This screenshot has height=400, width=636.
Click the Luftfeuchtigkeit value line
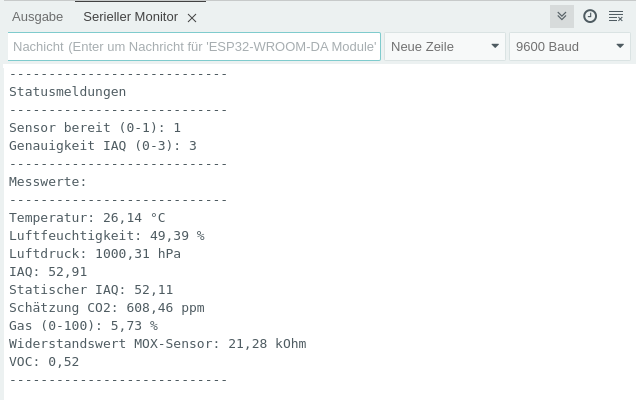[x=106, y=236]
